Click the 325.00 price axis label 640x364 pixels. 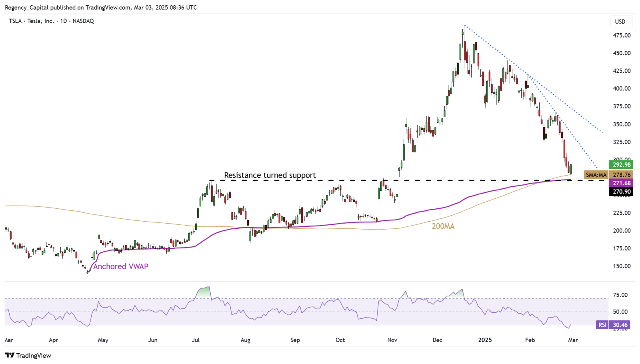pos(622,142)
